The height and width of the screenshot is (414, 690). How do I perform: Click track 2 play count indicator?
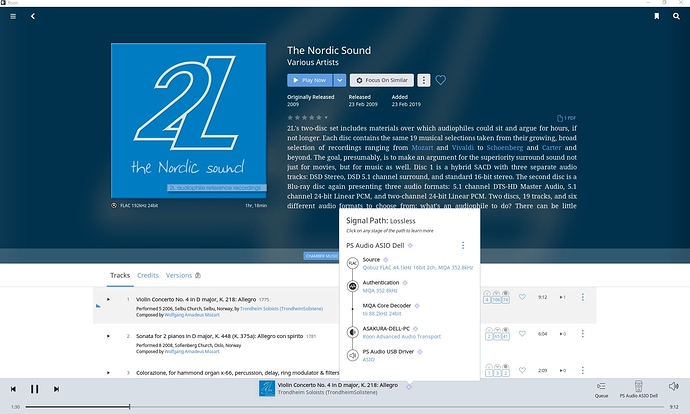tap(562, 334)
